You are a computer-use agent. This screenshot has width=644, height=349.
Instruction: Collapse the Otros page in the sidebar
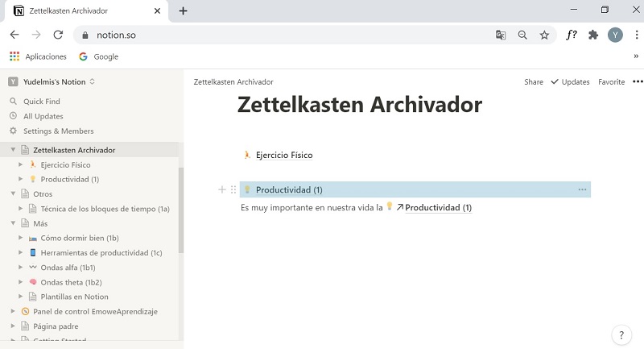tap(13, 193)
